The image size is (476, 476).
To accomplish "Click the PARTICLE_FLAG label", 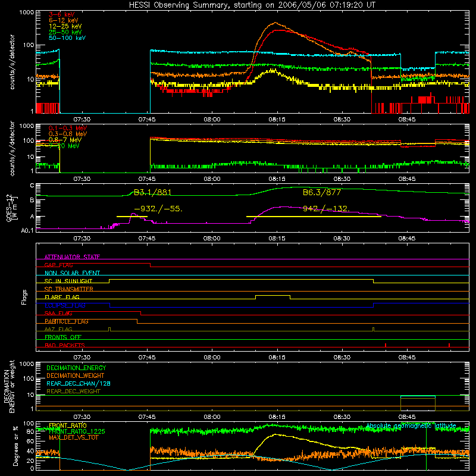I will pos(67,321).
